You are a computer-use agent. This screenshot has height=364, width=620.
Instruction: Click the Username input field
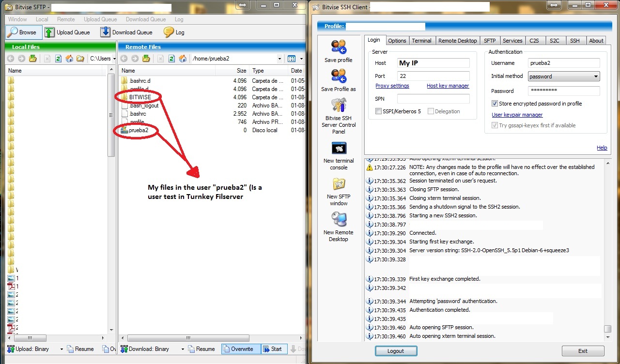click(564, 63)
